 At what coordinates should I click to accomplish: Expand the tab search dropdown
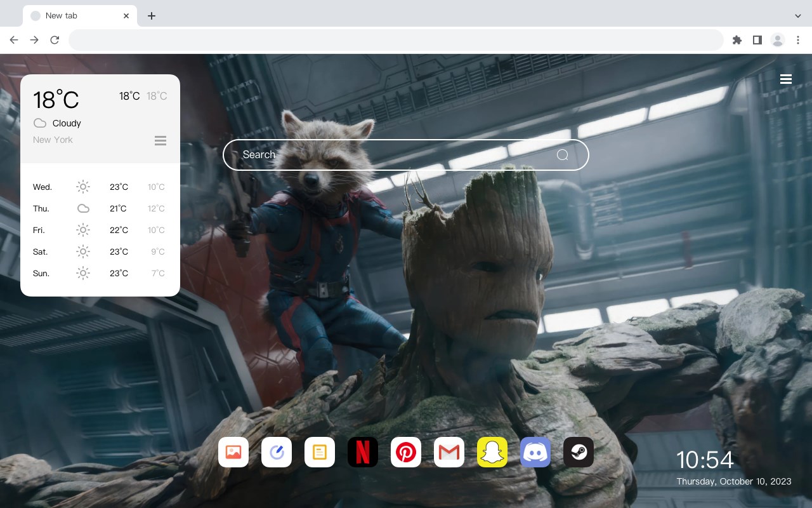coord(798,16)
